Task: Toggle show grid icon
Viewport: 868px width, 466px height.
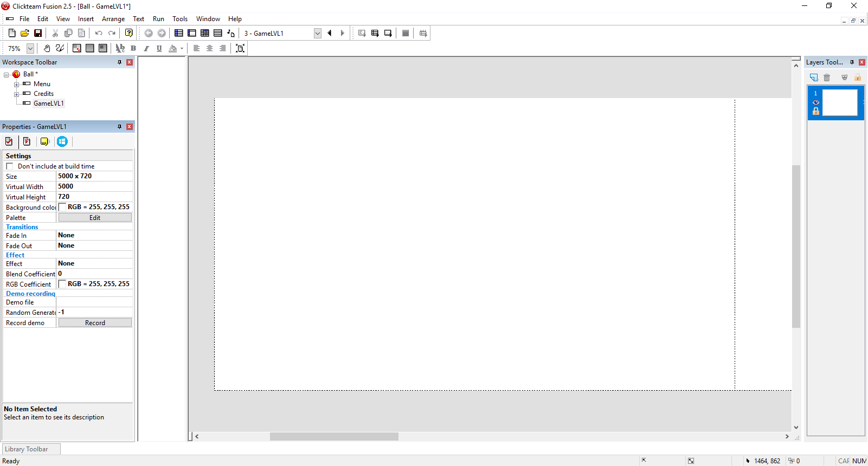Action: tap(90, 48)
